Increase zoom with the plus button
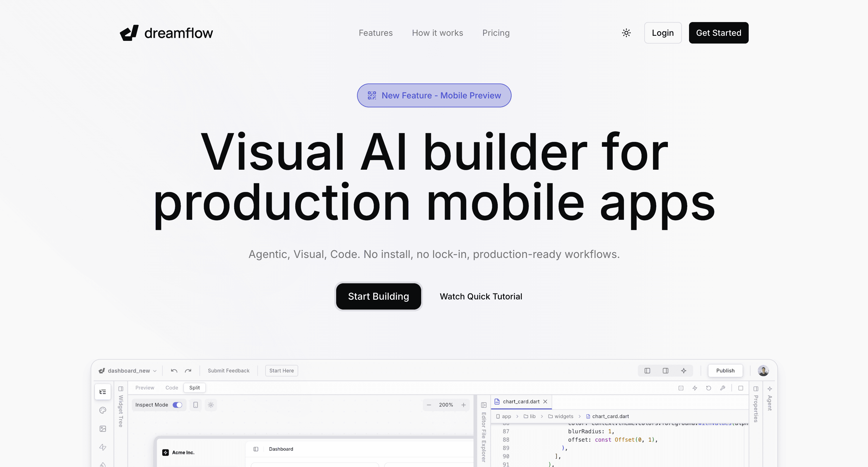This screenshot has height=467, width=868. click(x=463, y=405)
